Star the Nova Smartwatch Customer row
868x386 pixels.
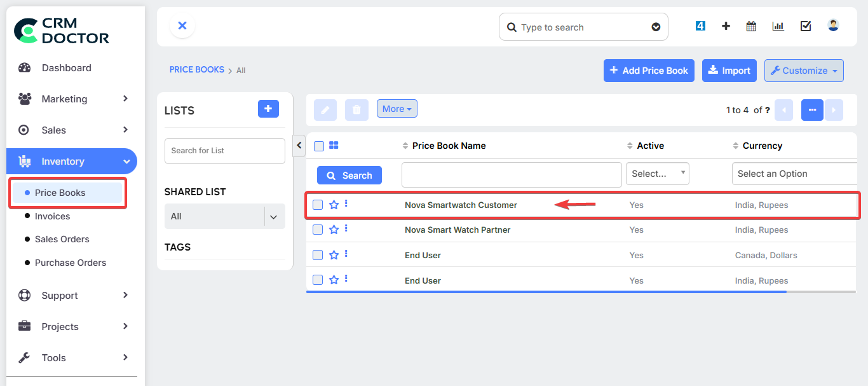[334, 205]
